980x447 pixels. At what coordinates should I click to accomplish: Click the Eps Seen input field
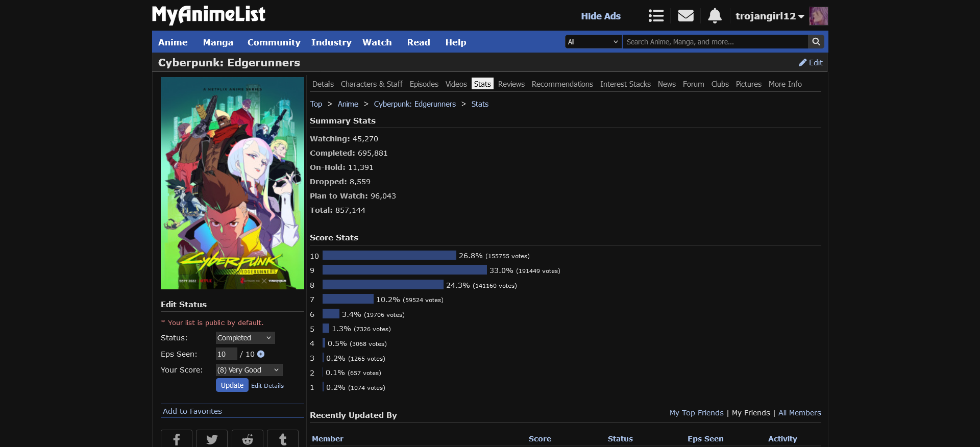[227, 354]
